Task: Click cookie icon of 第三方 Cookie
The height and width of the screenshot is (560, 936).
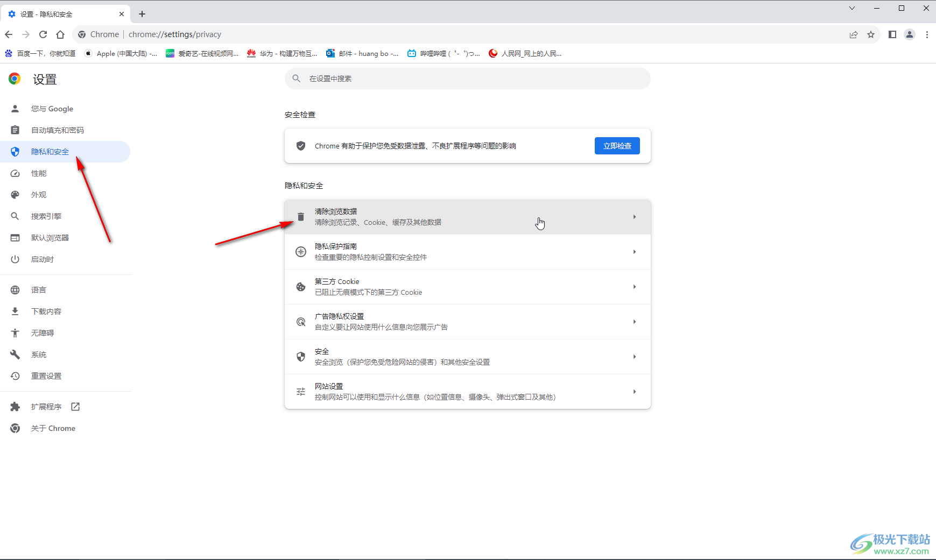Action: [301, 287]
